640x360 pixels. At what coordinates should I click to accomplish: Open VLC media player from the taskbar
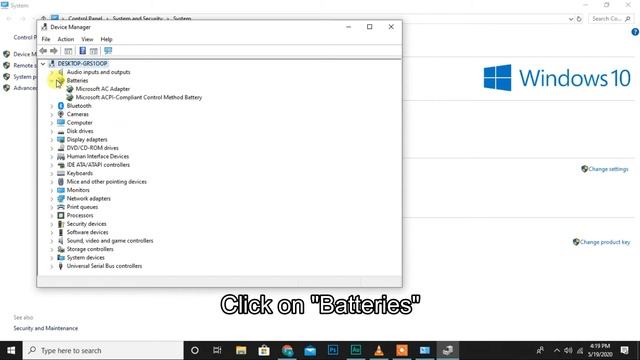(x=379, y=350)
